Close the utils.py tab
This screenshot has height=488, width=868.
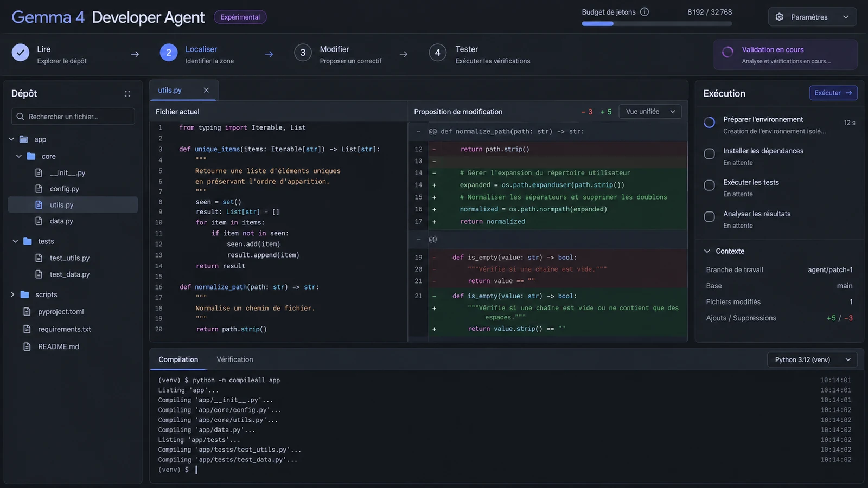tap(206, 90)
